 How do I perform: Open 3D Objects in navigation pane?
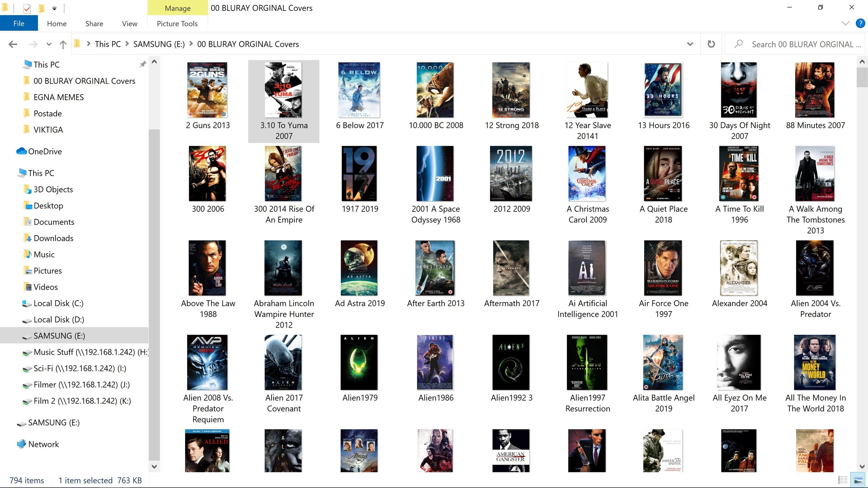click(x=53, y=189)
